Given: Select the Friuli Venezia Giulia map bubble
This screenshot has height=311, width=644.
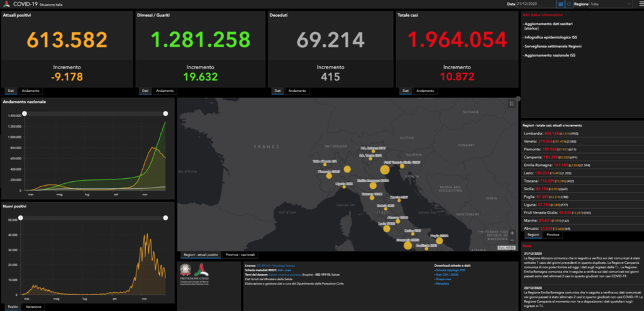Looking at the screenshot, I should 402,166.
